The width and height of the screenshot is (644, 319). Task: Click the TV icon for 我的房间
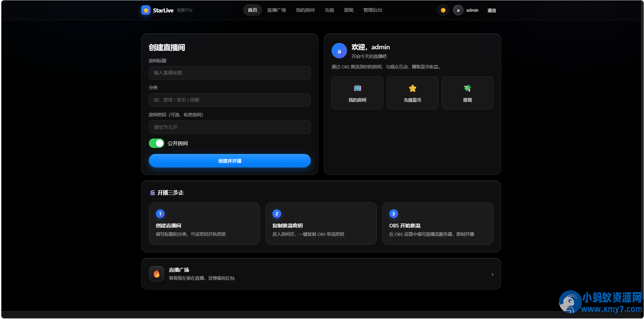tap(357, 88)
